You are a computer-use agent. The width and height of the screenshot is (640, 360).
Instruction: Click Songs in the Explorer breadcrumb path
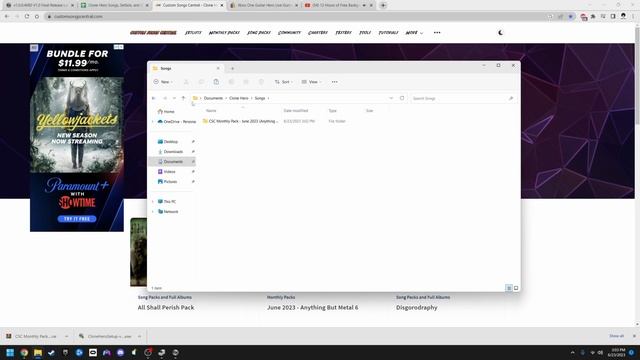[x=260, y=98]
